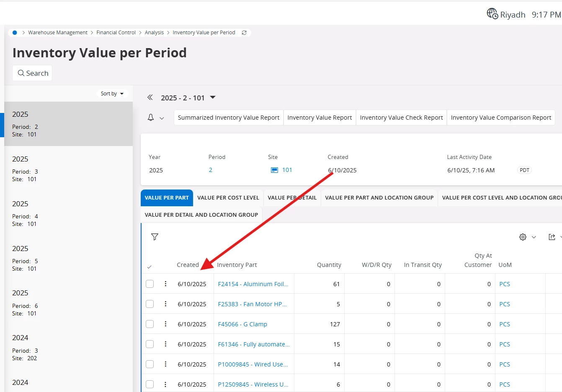This screenshot has height=392, width=562.
Task: Open Value Per Detail And Location Group tab
Action: [x=201, y=215]
